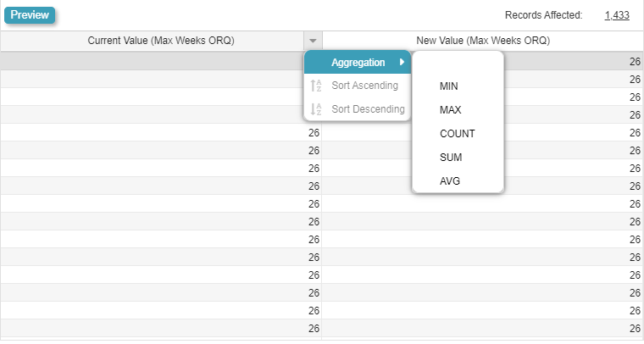
Task: Select SUM from the aggregation list
Action: click(450, 158)
